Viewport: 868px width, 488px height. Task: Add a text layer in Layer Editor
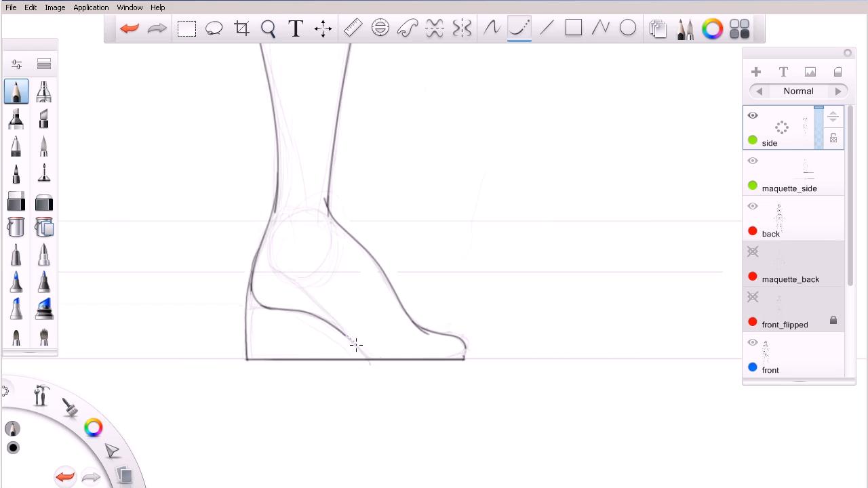(783, 72)
